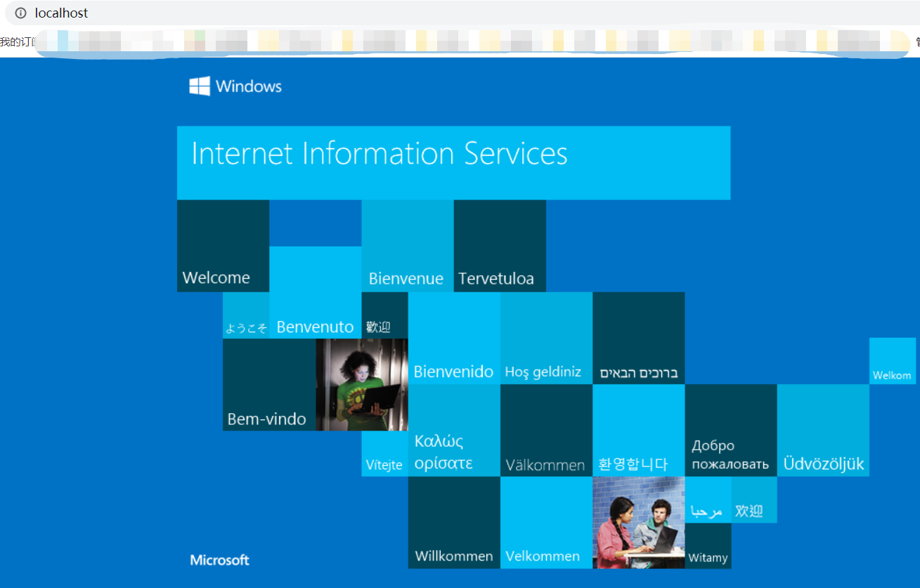Click the 환영합니다 tile

(638, 431)
